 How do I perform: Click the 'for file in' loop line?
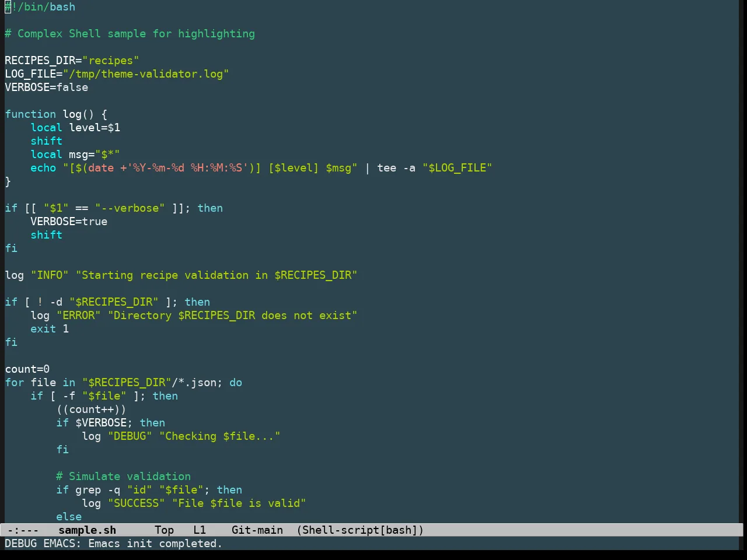point(124,383)
